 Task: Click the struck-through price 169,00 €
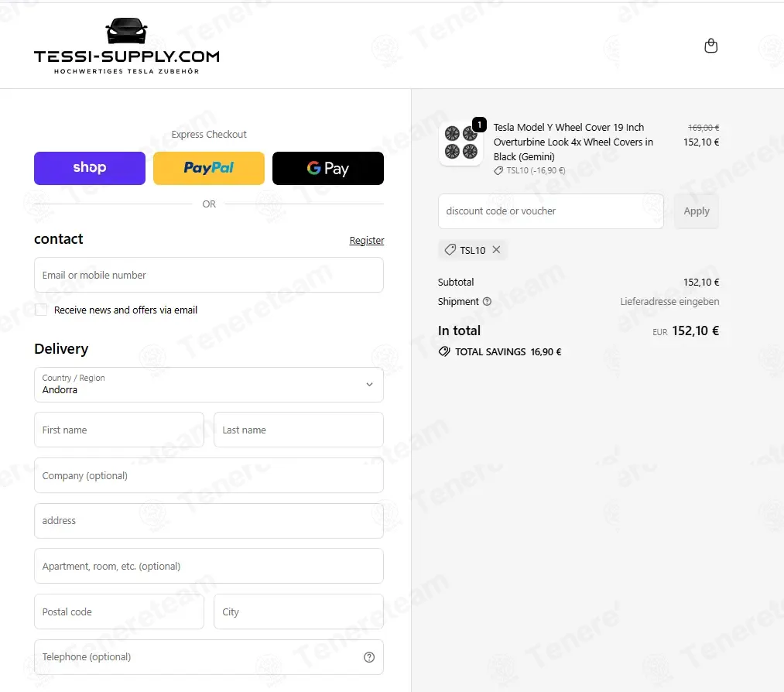(x=704, y=128)
